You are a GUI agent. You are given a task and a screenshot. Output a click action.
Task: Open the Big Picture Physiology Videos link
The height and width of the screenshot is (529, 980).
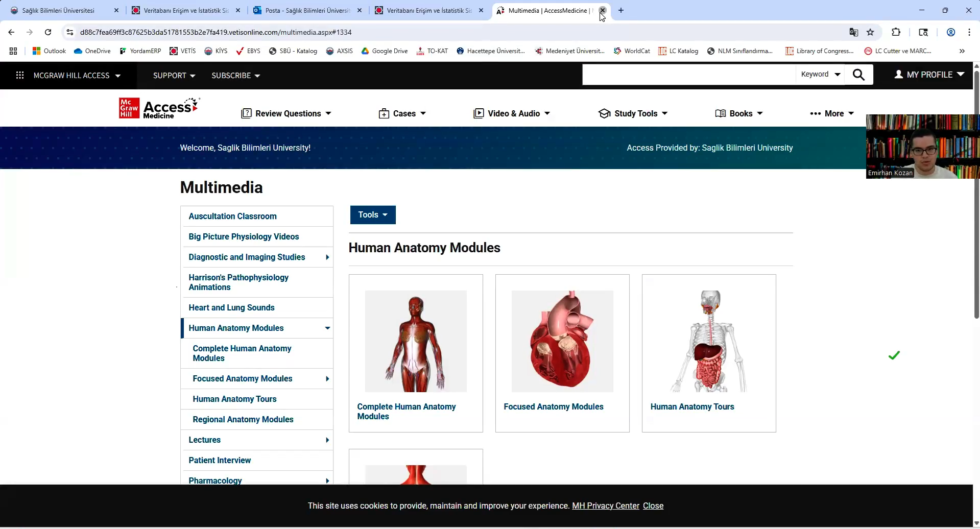(244, 237)
